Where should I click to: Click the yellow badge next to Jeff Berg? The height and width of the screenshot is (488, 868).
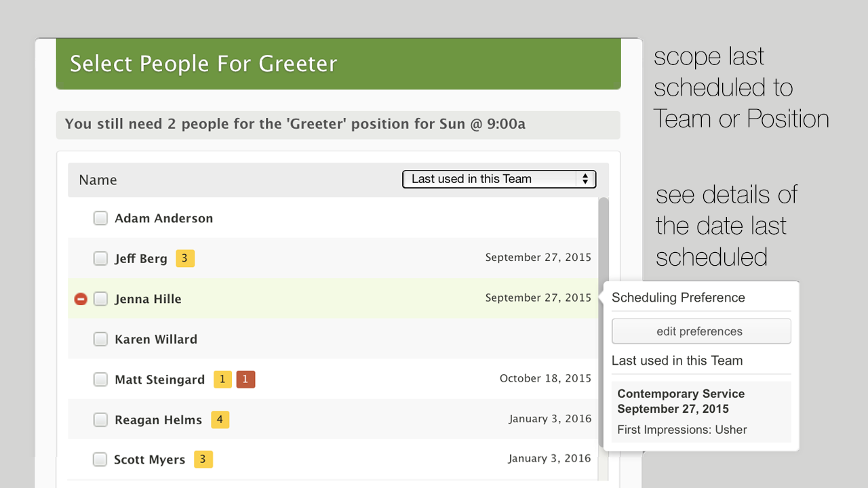184,258
